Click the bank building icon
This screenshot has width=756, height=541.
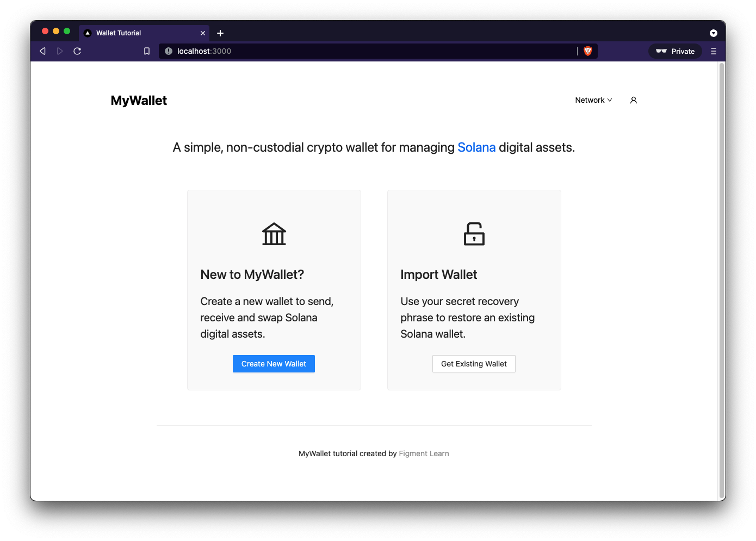coord(274,234)
